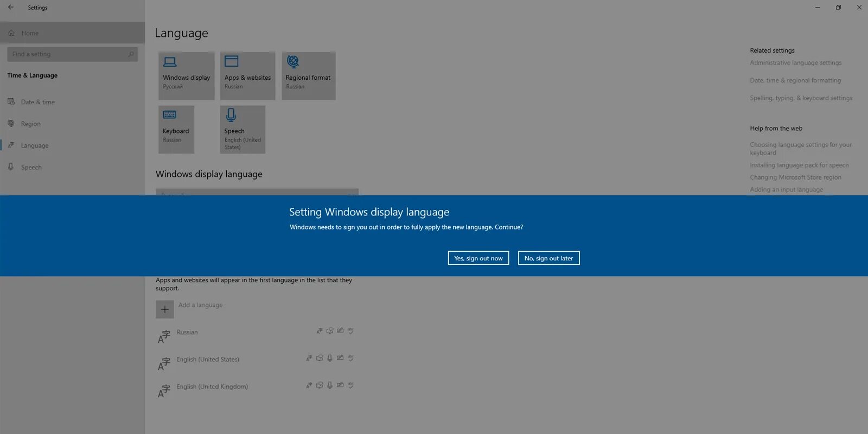The height and width of the screenshot is (434, 868).
Task: Open the Keyboard tile
Action: (176, 130)
